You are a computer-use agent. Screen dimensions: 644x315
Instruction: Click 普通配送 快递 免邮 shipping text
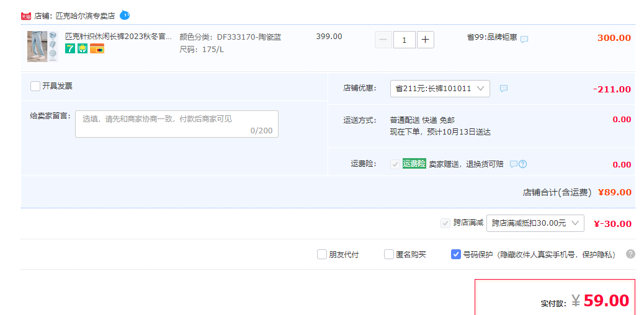[x=423, y=120]
